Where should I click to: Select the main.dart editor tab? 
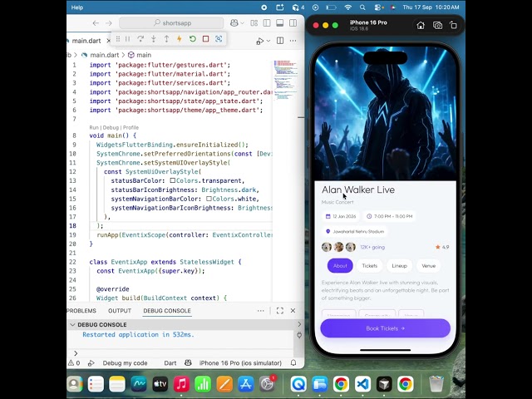[86, 41]
